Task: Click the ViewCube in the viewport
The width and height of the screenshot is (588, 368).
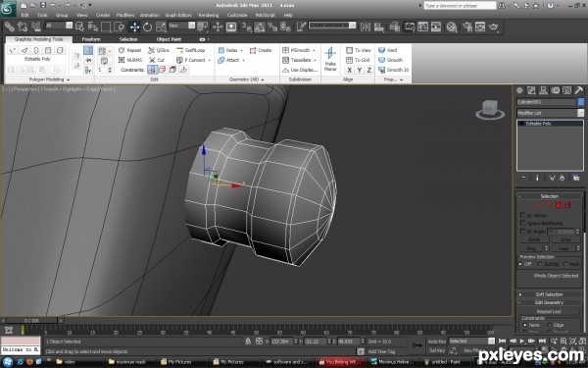Action: (490, 109)
